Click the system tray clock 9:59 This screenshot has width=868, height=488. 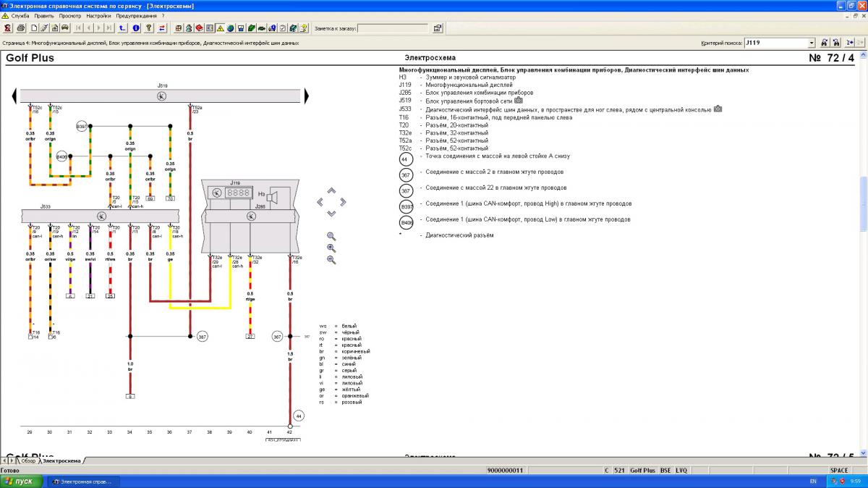click(x=856, y=481)
